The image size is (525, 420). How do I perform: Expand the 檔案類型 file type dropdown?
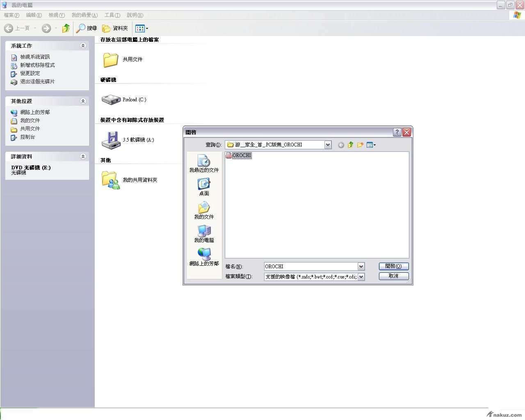click(361, 277)
